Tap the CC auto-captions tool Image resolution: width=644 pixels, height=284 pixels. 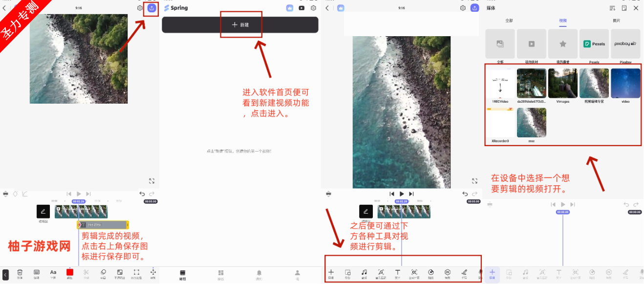tap(414, 273)
